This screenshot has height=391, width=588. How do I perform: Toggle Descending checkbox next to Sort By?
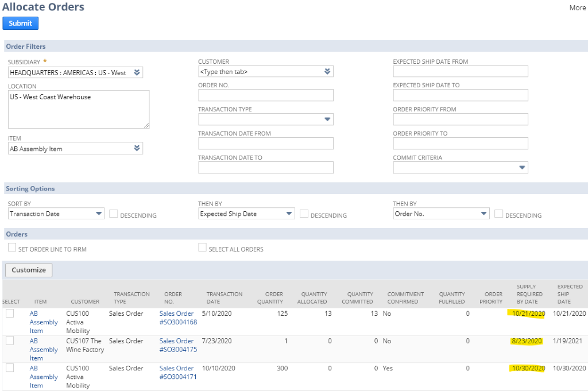click(114, 214)
